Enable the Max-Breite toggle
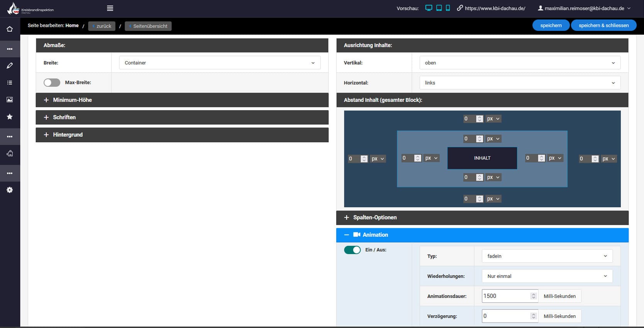This screenshot has height=328, width=644. tap(52, 83)
